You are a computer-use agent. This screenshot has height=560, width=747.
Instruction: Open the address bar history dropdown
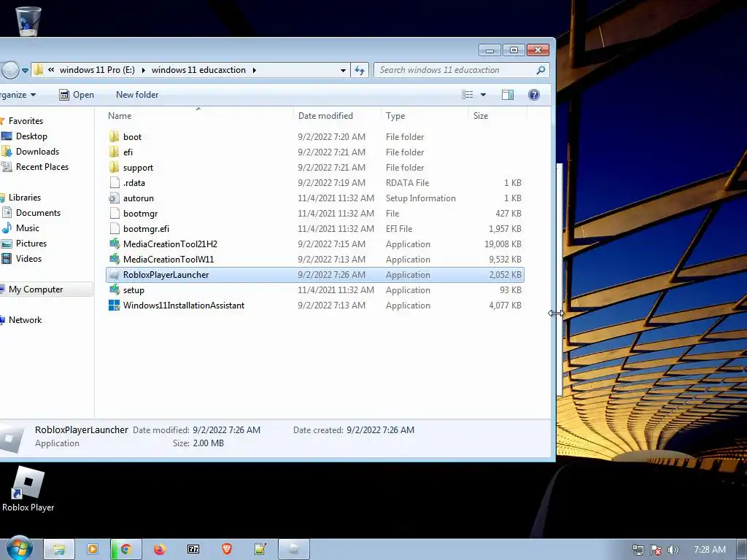[x=343, y=70]
